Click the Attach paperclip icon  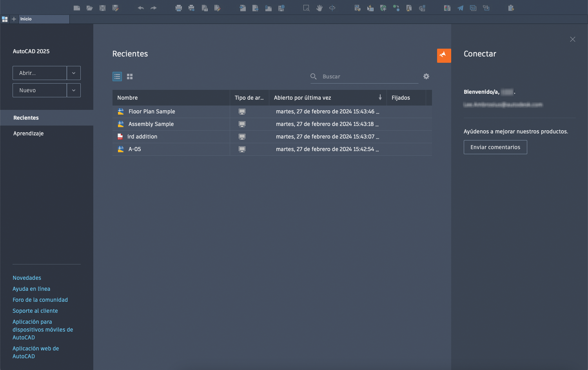pos(269,8)
